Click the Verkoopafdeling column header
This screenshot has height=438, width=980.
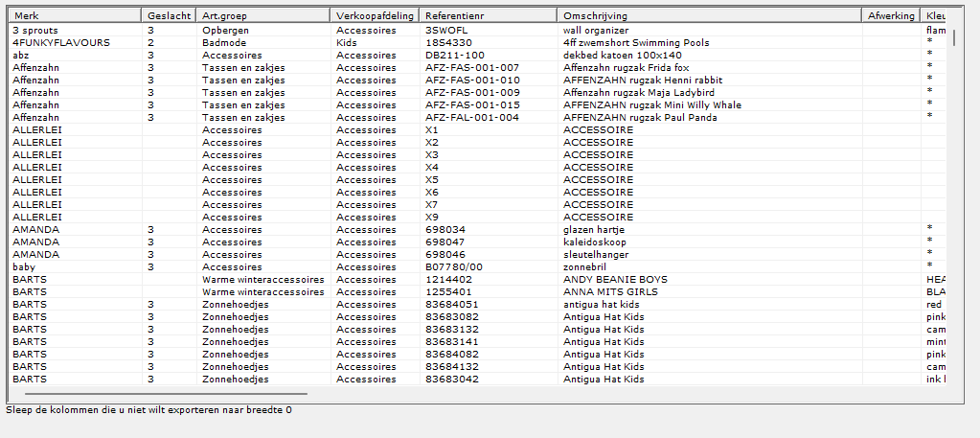point(375,15)
